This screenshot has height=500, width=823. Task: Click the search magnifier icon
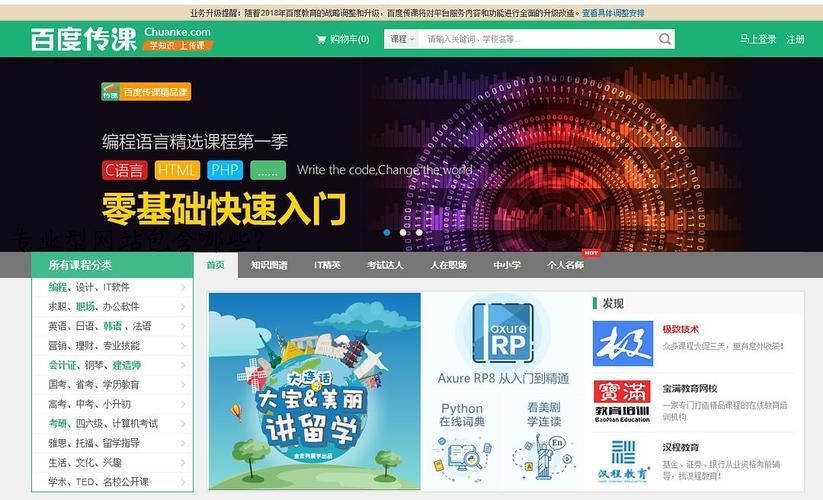click(664, 39)
